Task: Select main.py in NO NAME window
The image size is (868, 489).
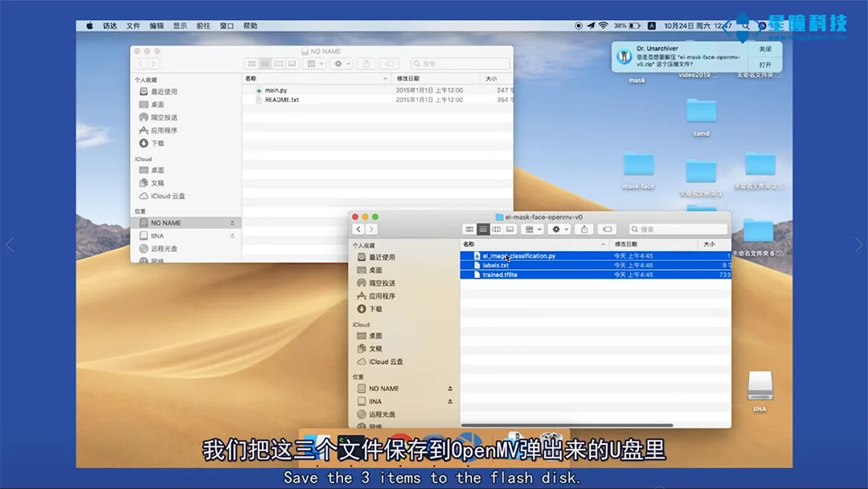Action: (379, 90)
